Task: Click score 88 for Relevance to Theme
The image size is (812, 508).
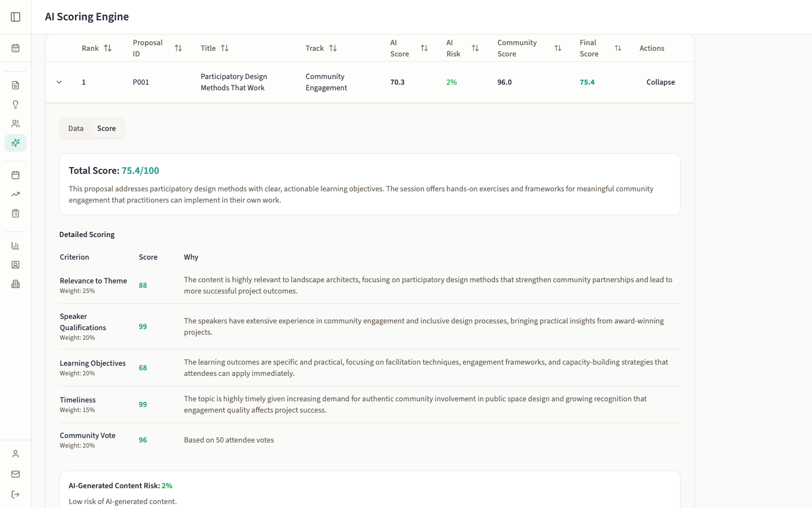Action: (143, 286)
